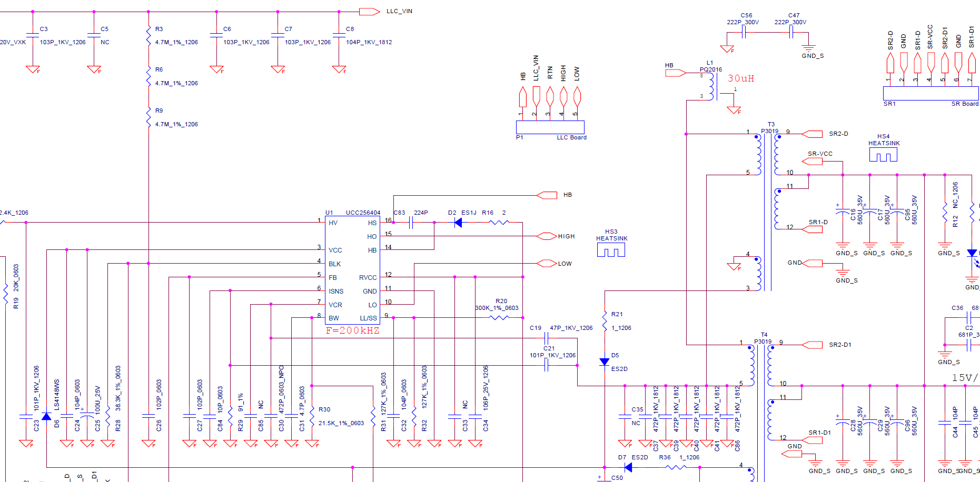The height and width of the screenshot is (482, 980).
Task: Click the 'UCC256404' part number label
Action: (x=363, y=213)
